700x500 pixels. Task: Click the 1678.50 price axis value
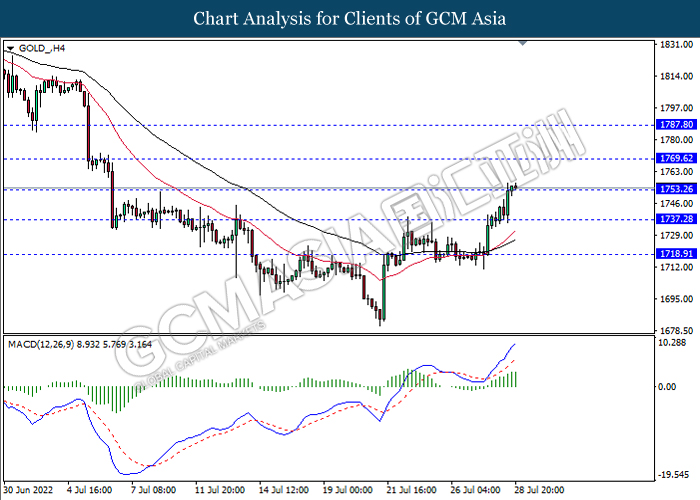(x=676, y=331)
